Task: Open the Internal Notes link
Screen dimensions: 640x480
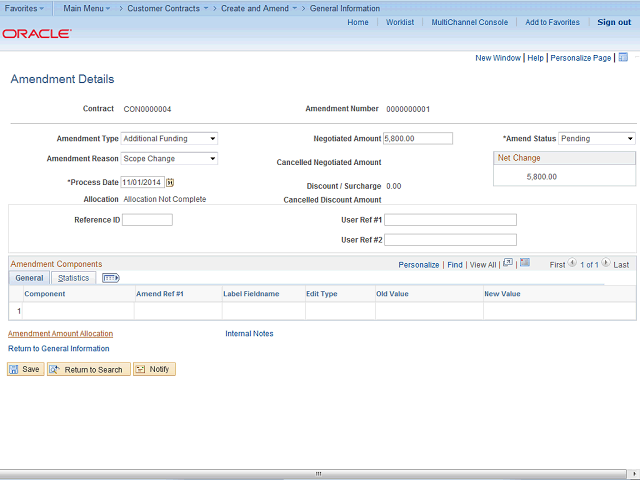Action: [x=249, y=333]
